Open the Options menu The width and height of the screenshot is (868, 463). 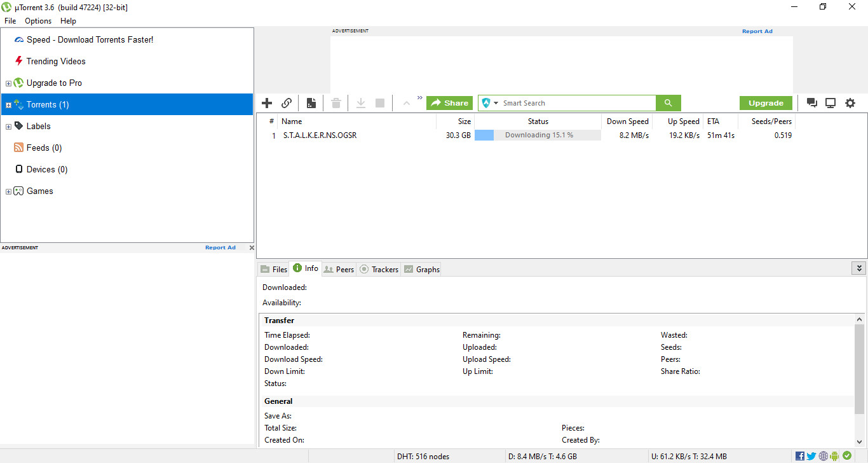pyautogui.click(x=38, y=21)
